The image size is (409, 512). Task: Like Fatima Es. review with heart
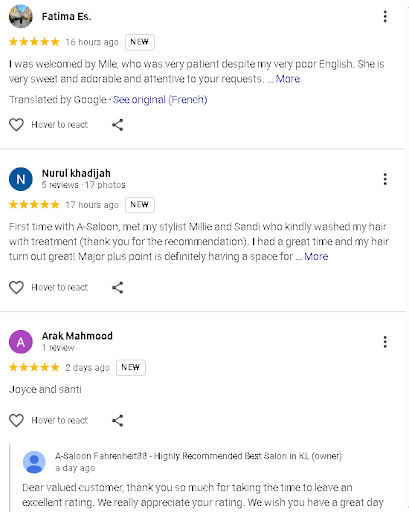(16, 125)
